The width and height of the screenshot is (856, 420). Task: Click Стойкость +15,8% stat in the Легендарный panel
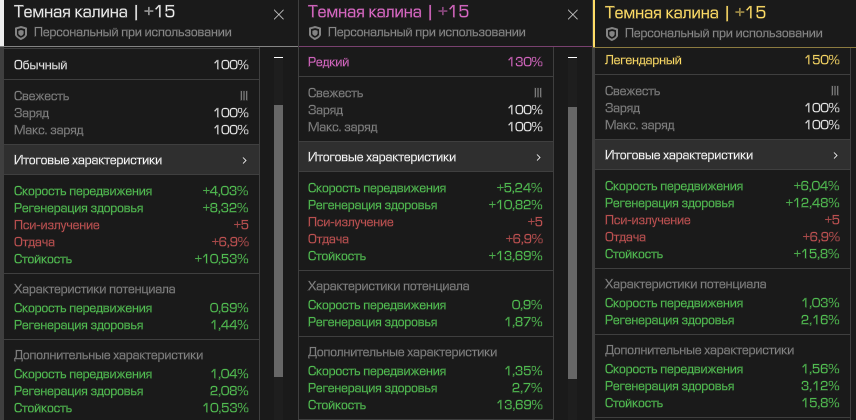pos(722,254)
